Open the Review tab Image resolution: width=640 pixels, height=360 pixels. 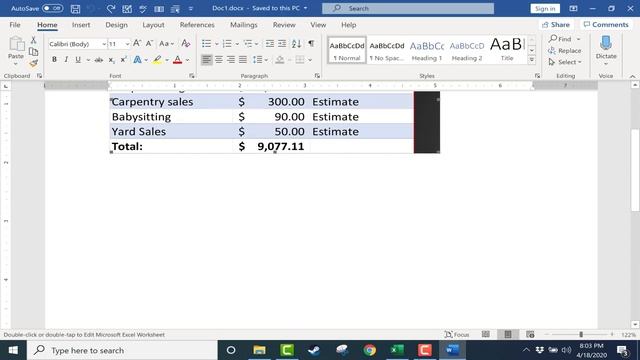point(284,25)
